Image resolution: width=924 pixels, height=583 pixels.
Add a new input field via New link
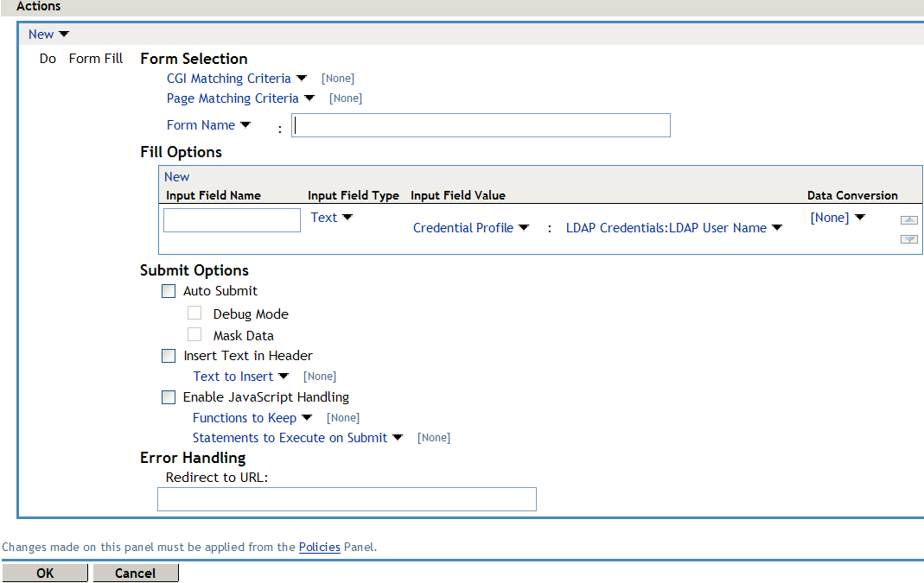pos(176,176)
